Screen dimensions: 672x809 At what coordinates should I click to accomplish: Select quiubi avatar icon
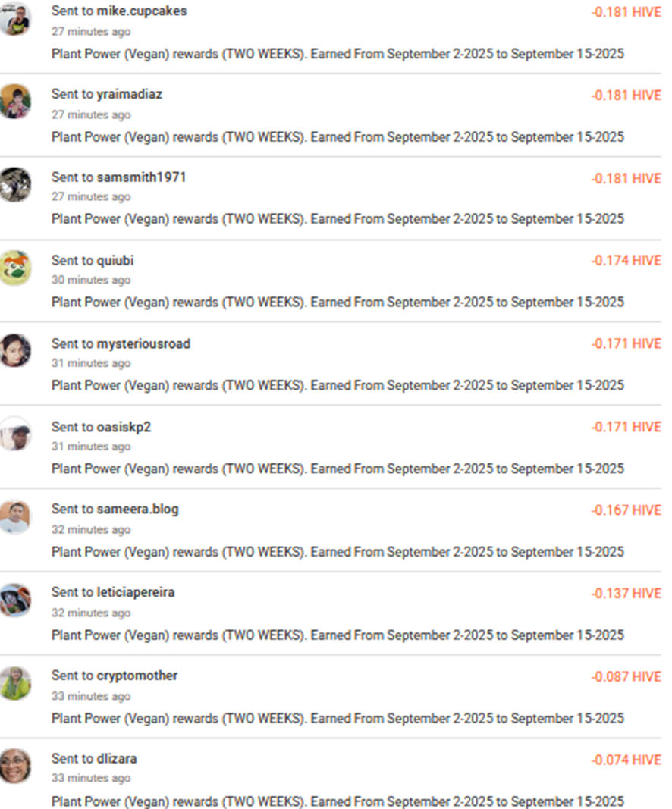point(15,268)
